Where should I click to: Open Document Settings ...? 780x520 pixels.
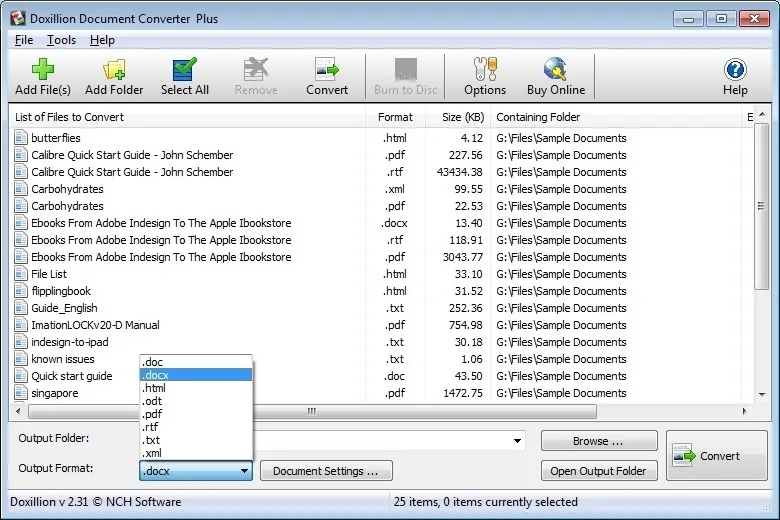(x=326, y=471)
